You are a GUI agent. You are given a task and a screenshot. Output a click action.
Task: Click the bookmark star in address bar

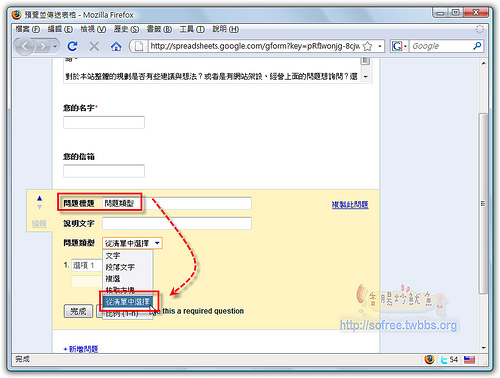368,46
